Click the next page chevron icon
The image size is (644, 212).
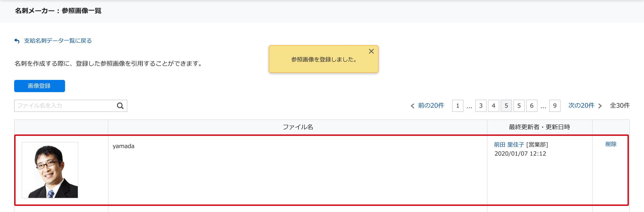coord(600,106)
